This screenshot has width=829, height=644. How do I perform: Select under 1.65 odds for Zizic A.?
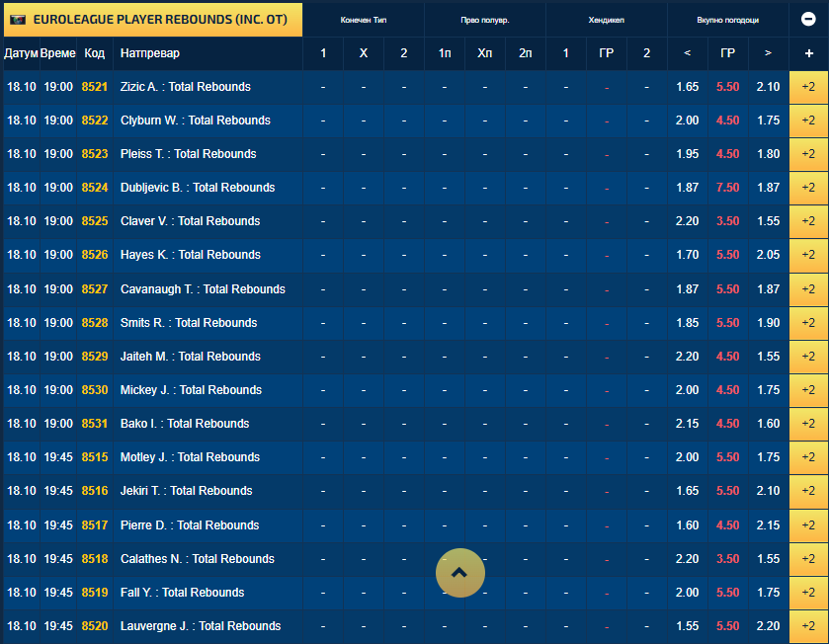coord(688,87)
